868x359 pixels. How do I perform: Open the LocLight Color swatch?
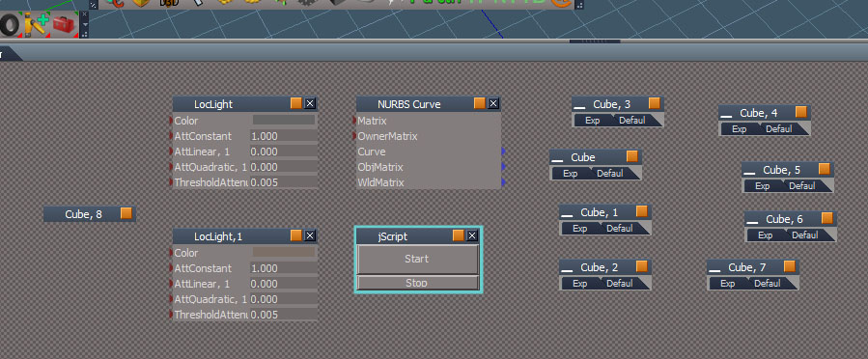[284, 120]
